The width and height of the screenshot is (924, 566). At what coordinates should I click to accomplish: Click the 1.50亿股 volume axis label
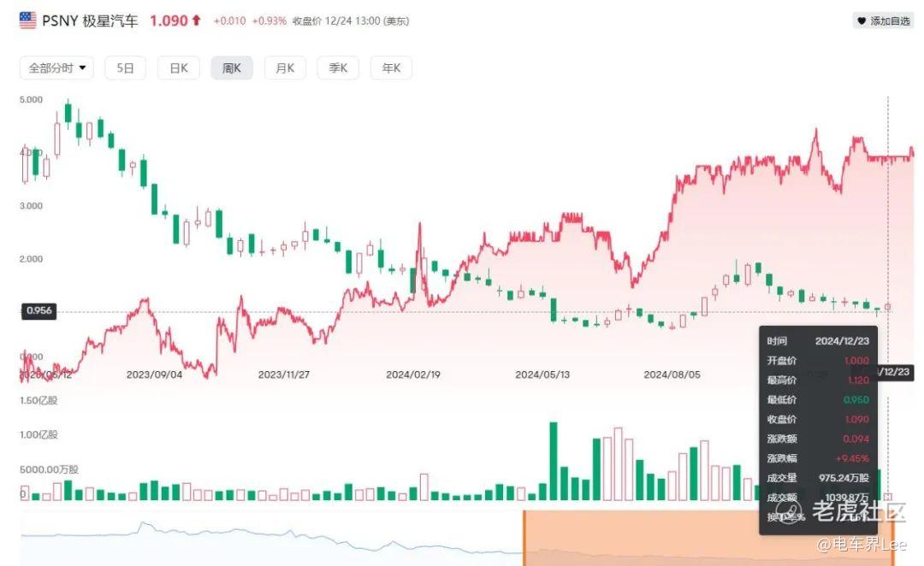[x=38, y=400]
